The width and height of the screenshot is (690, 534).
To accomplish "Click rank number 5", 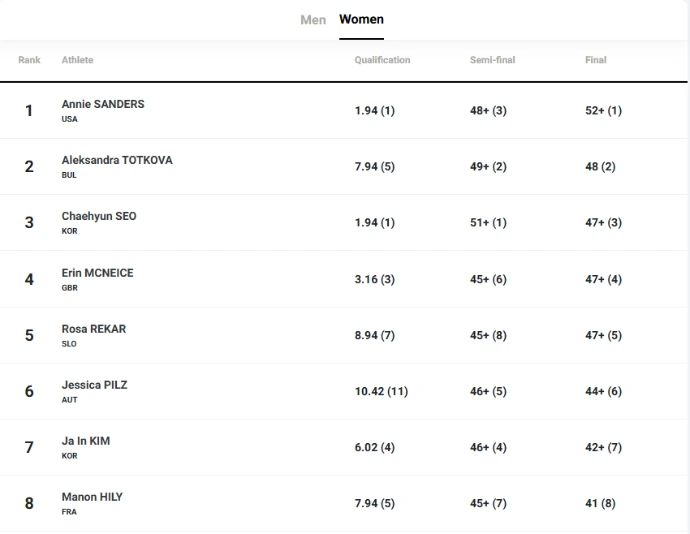I will 29,335.
